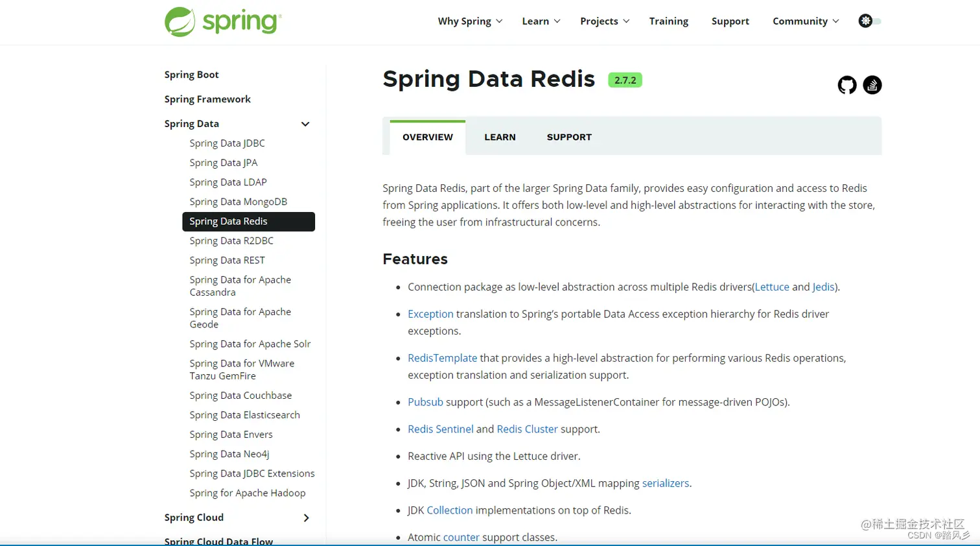Expand the Spring Cloud section chevron
The image size is (980, 546).
coord(307,517)
